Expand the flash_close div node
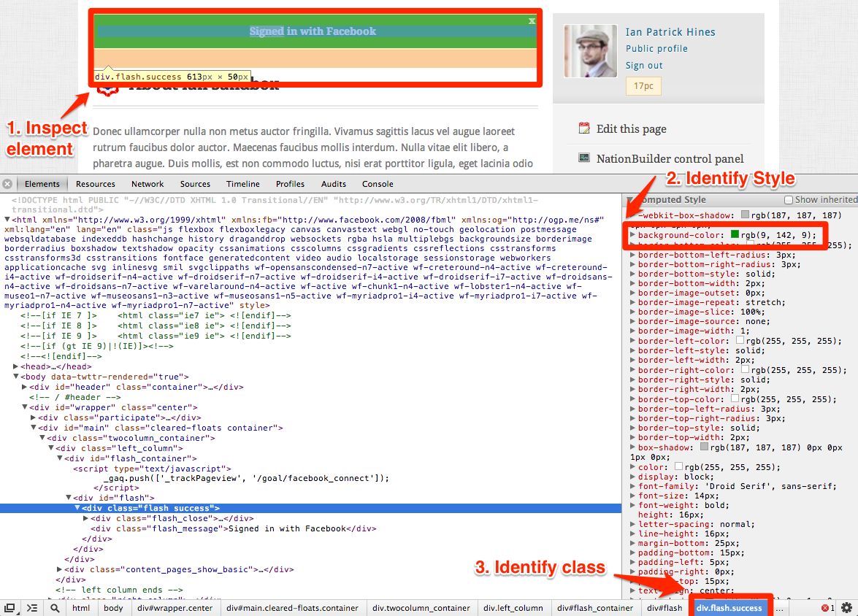Image resolution: width=858 pixels, height=616 pixels. (x=86, y=518)
